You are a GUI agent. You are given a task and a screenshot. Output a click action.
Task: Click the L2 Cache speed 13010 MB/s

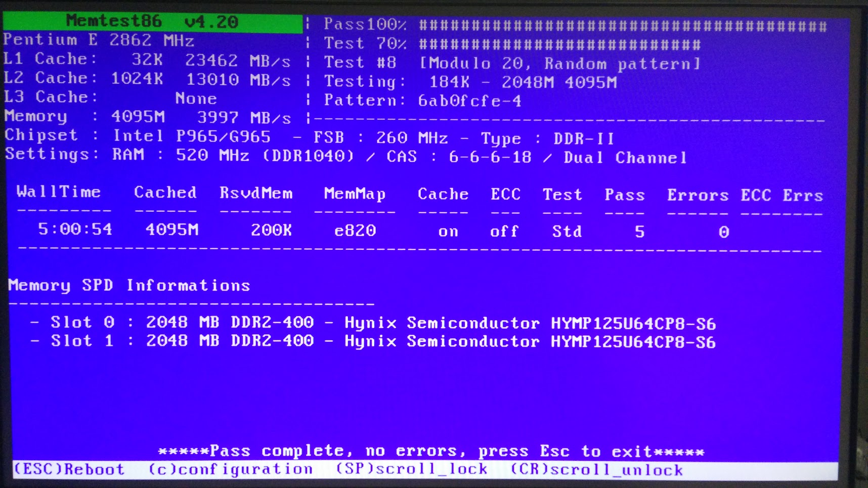click(239, 80)
